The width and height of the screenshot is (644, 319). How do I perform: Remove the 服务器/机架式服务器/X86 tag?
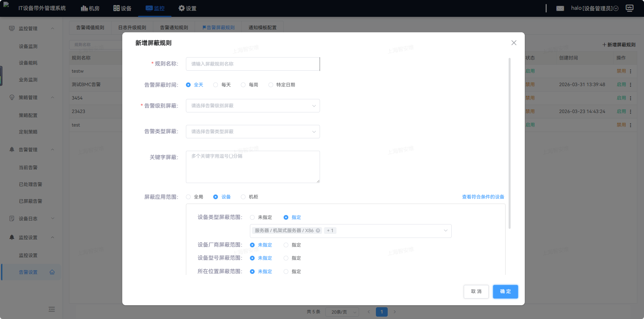coord(318,231)
